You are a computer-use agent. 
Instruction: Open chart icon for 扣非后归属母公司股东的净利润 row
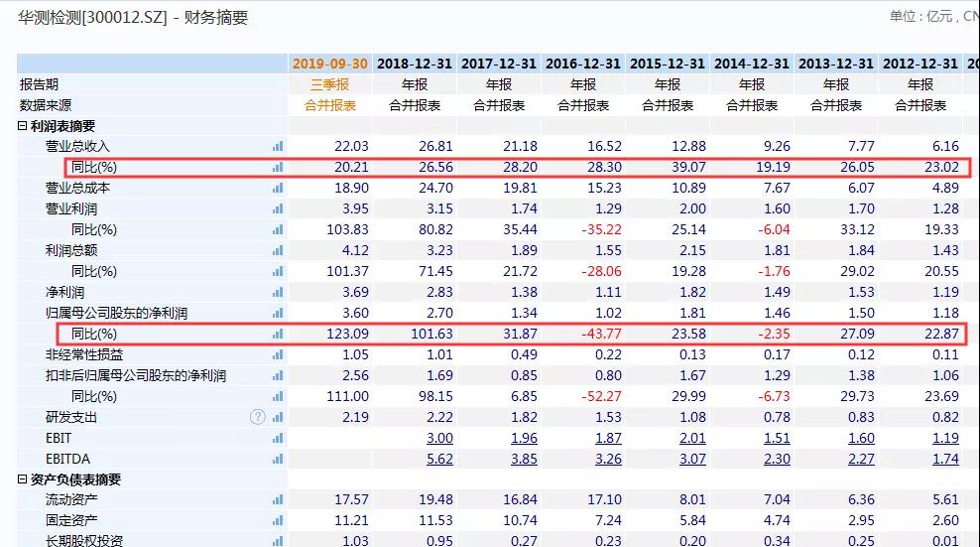tap(278, 375)
